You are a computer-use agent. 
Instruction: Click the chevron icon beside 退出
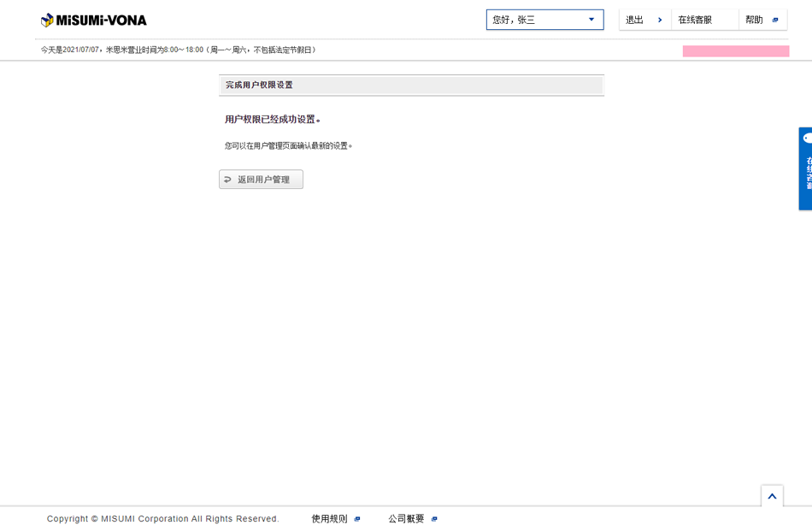pos(660,20)
